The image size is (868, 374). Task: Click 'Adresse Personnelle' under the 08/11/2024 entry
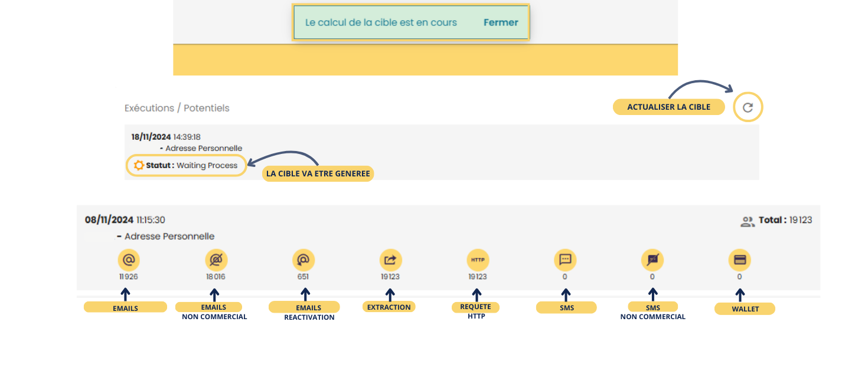click(169, 237)
